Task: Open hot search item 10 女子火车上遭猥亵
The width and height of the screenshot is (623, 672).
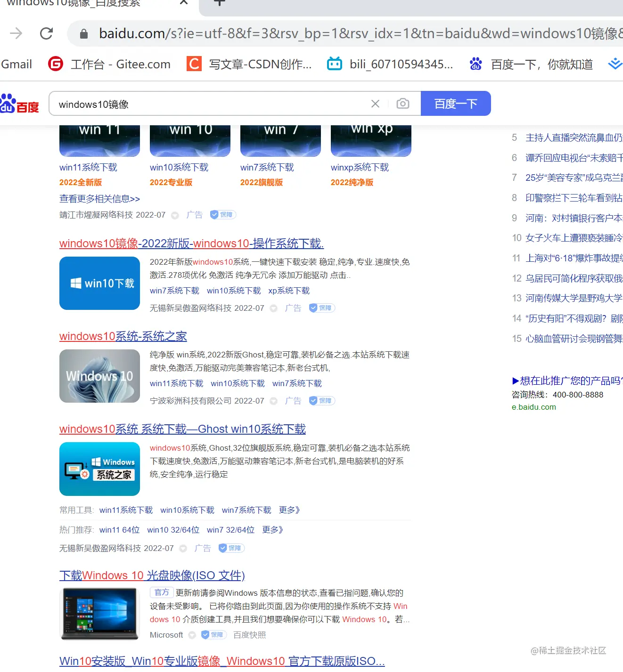Action: 574,238
